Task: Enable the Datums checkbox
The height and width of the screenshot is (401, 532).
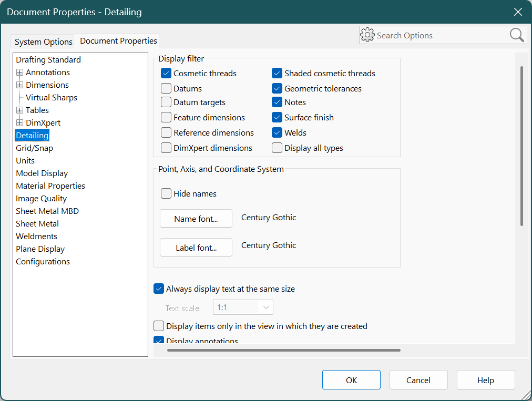Action: [166, 88]
